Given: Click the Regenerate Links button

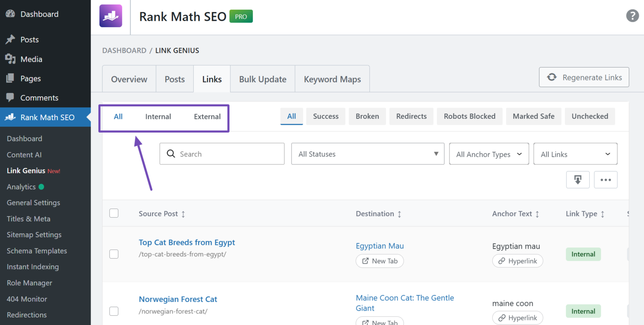Looking at the screenshot, I should point(584,77).
